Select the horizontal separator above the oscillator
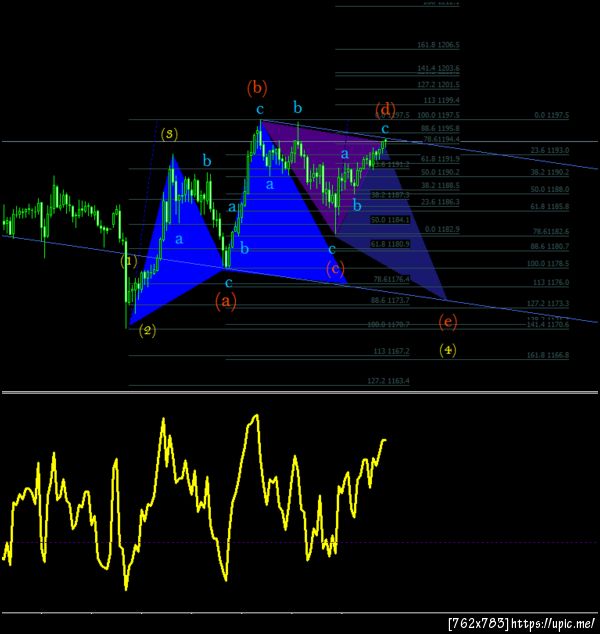600x634 pixels. (300, 392)
